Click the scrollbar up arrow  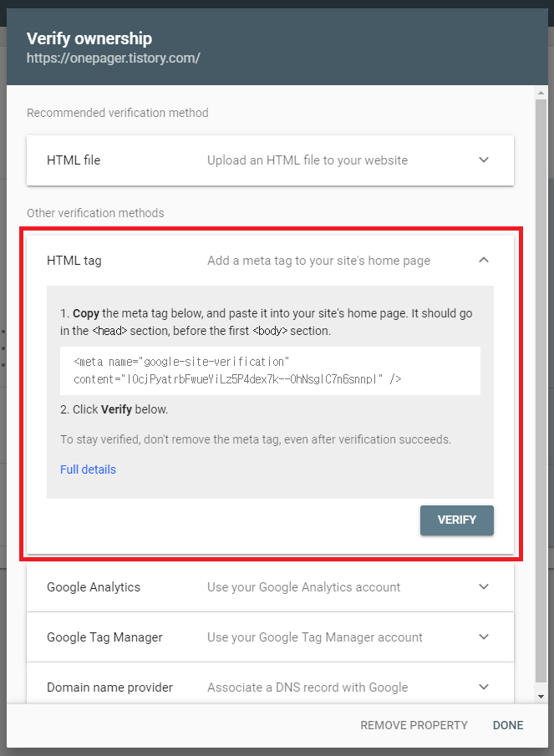pos(541,93)
